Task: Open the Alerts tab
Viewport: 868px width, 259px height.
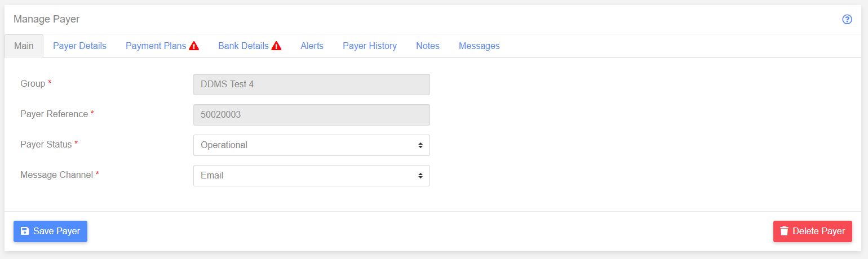Action: (312, 46)
